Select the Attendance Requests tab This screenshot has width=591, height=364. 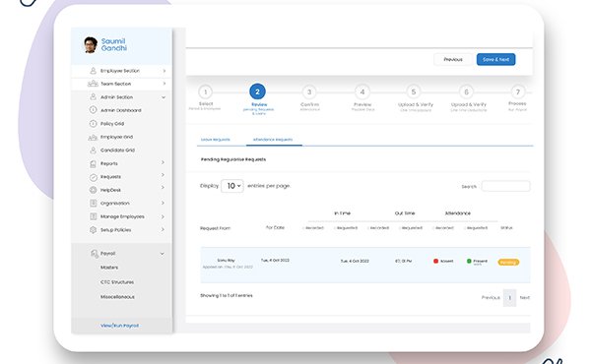point(273,140)
